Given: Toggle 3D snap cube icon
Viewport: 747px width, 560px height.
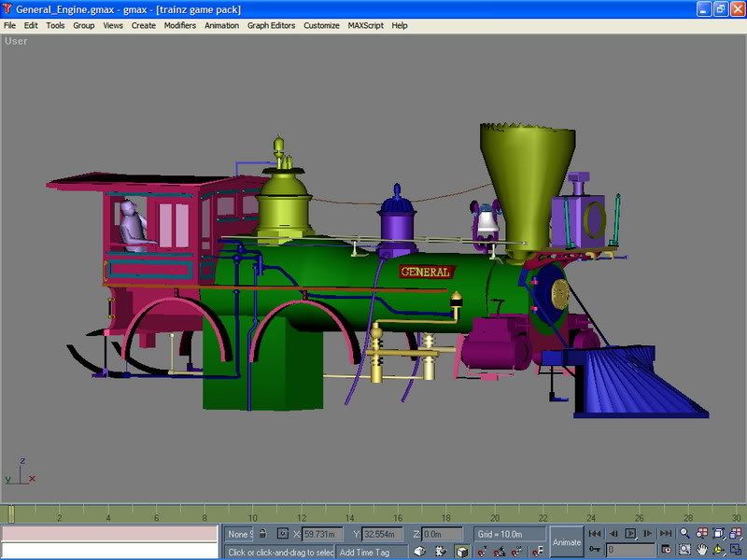Looking at the screenshot, I should click(461, 551).
